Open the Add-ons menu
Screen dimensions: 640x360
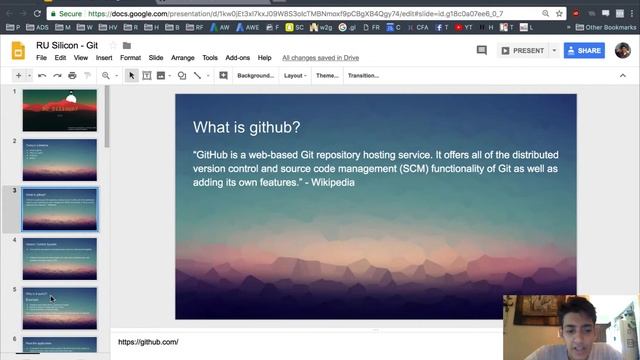(238, 58)
